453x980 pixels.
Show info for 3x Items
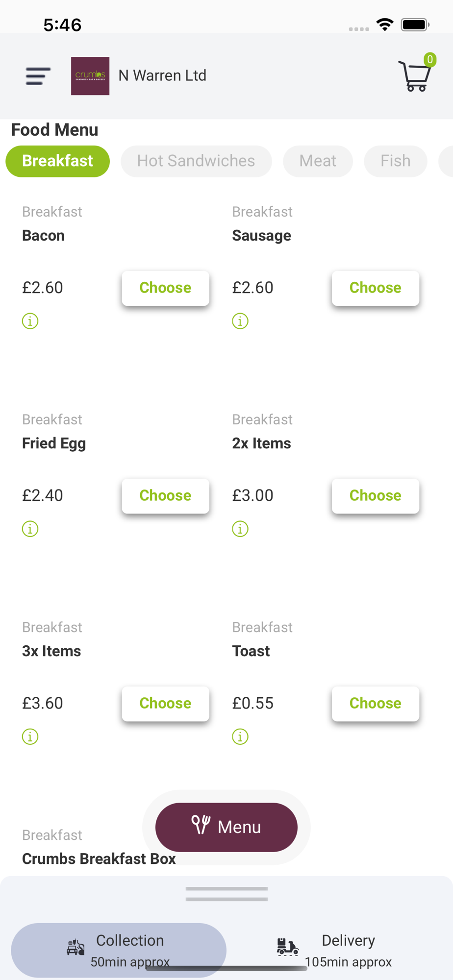[30, 737]
